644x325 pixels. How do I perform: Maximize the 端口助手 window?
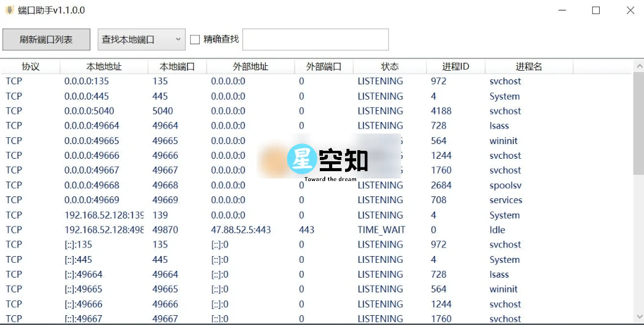(x=596, y=10)
